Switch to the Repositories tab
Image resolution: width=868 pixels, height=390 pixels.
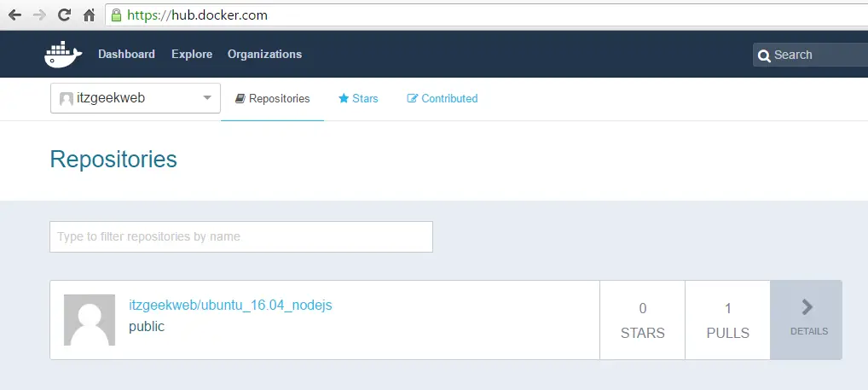[x=272, y=99]
